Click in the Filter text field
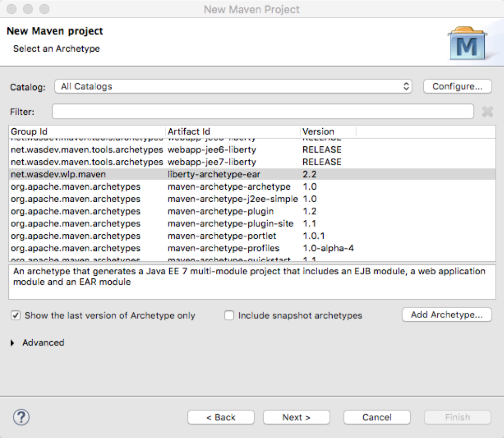 (262, 111)
